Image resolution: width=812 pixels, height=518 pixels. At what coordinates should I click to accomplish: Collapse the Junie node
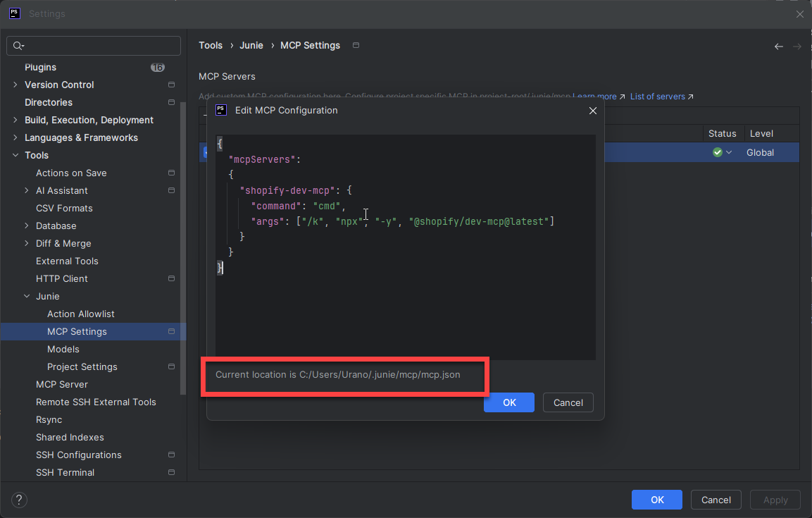(27, 296)
